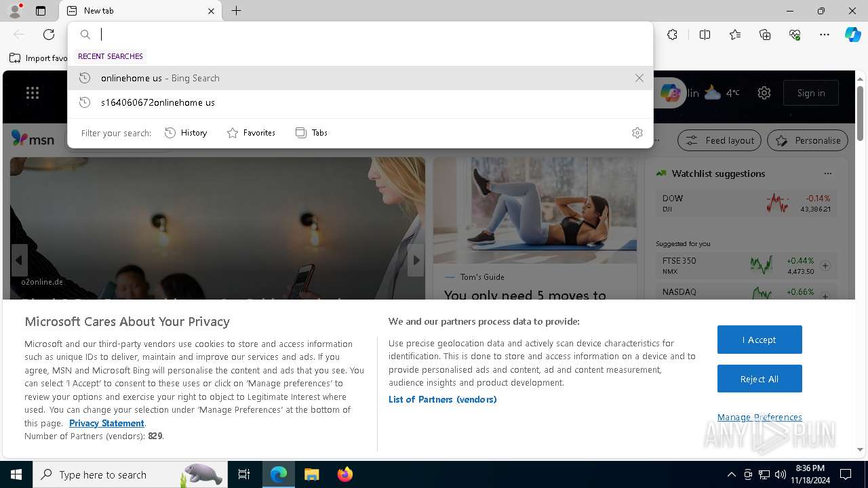Add NASDAQ to watchlist
The image size is (868, 488).
click(x=825, y=296)
